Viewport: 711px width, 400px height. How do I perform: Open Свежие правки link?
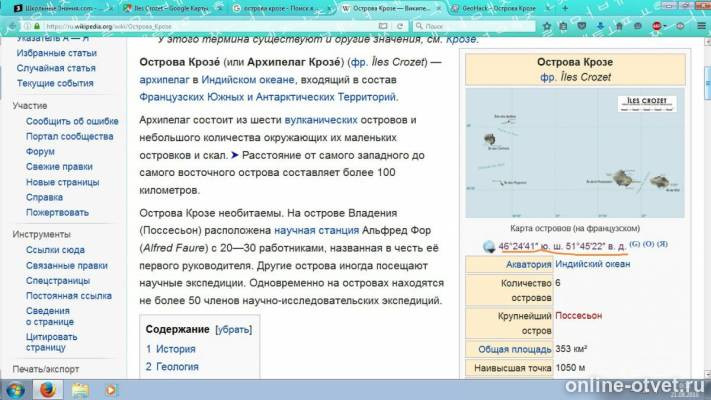59,167
